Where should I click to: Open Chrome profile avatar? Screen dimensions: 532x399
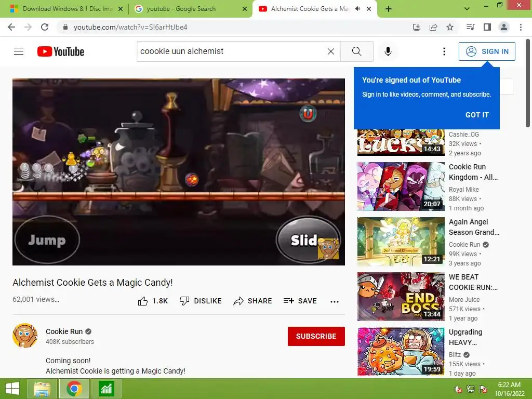(504, 27)
